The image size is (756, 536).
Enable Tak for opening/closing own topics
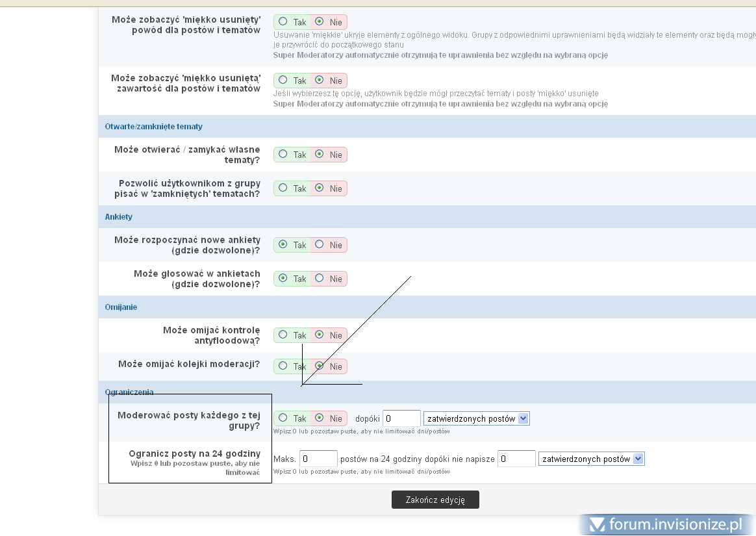pos(283,154)
